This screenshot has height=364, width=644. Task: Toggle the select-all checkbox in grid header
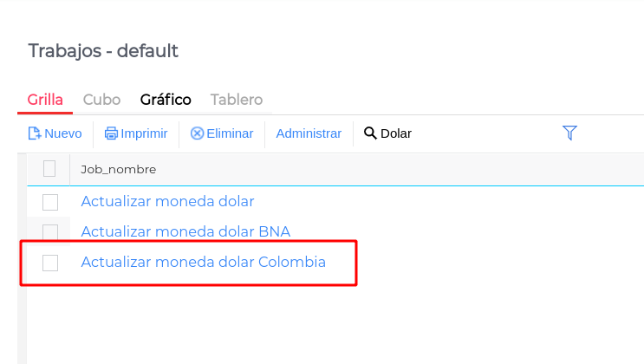click(x=49, y=169)
